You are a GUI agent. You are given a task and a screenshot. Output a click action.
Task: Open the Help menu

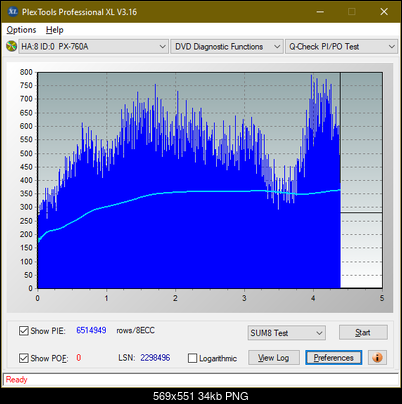click(x=55, y=30)
